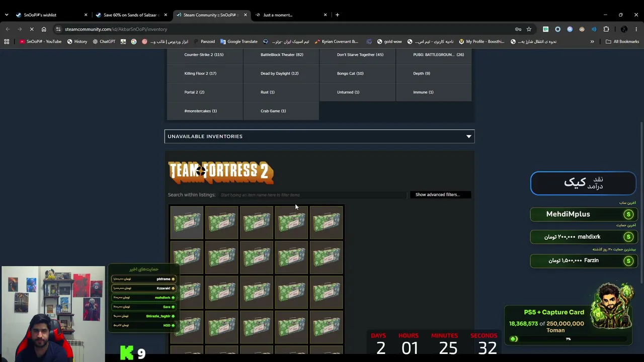Open a new browser tab

point(337,15)
